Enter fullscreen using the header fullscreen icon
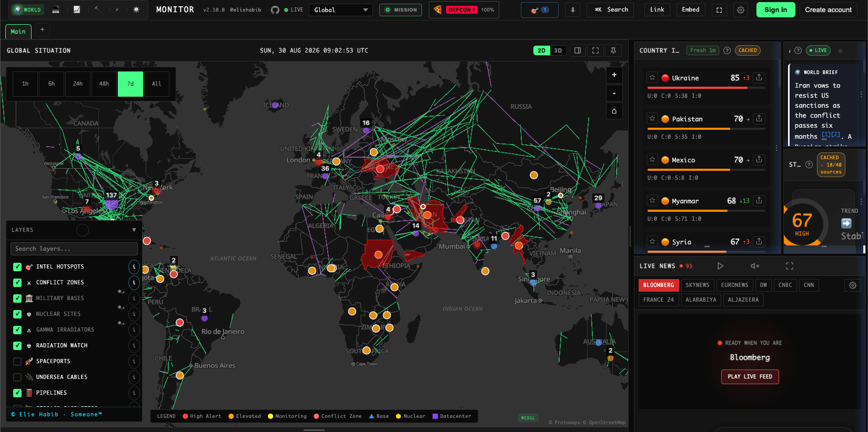 pos(719,10)
